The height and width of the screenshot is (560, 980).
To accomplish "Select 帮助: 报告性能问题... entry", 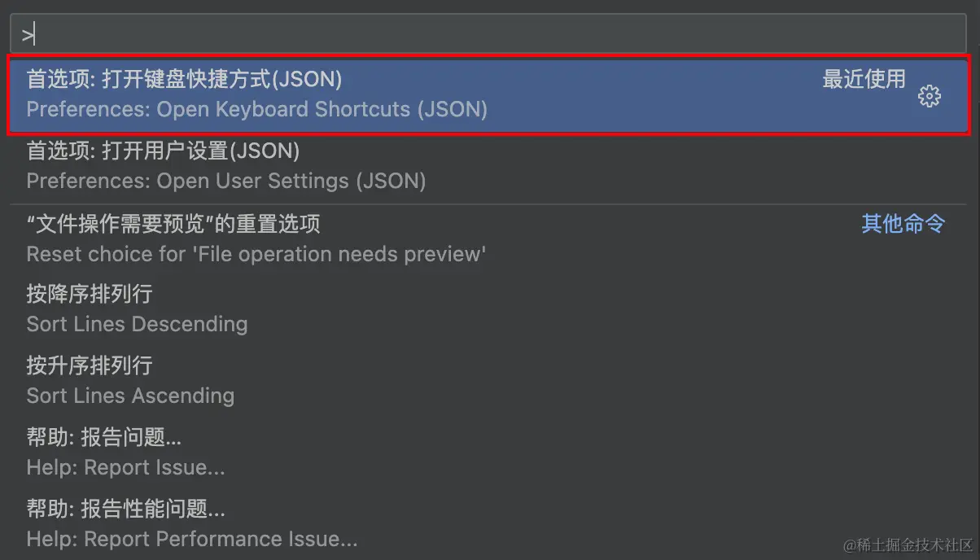I will 125,509.
